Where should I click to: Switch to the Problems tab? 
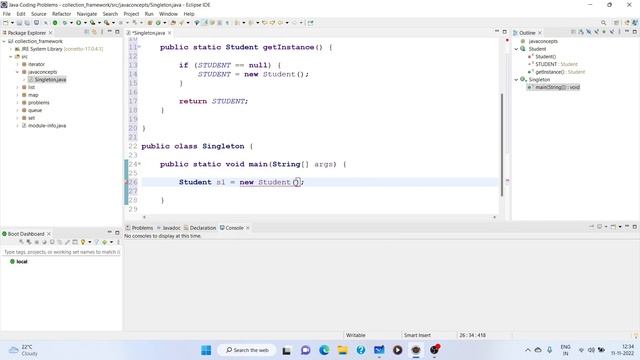click(x=139, y=228)
